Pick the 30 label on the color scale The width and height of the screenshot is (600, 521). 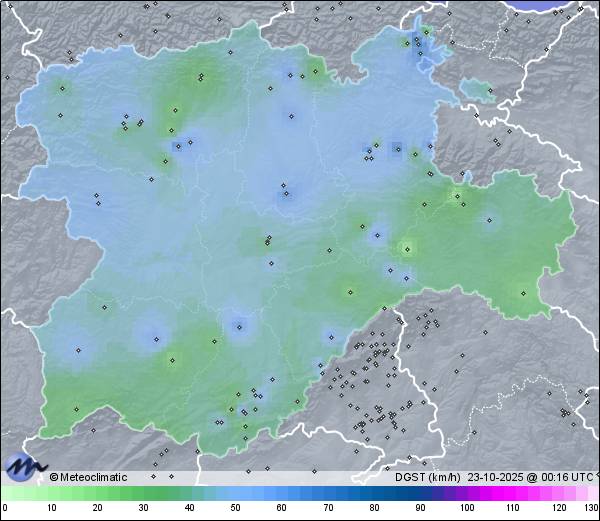(143, 509)
